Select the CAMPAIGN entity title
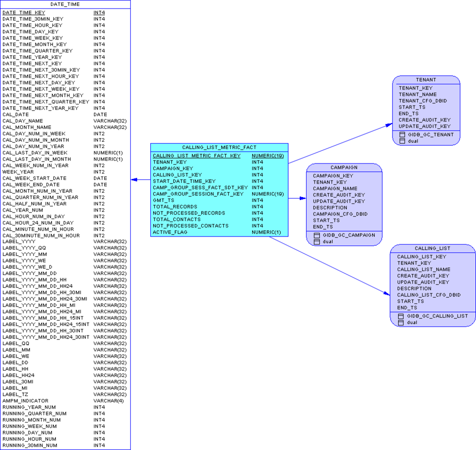The image size is (476, 450). click(344, 167)
